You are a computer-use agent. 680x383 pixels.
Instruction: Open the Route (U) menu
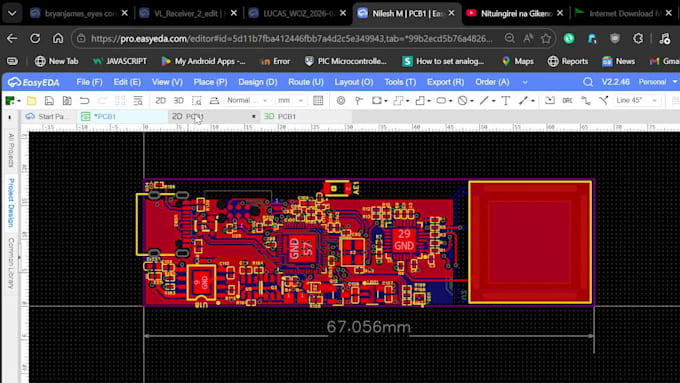point(306,82)
